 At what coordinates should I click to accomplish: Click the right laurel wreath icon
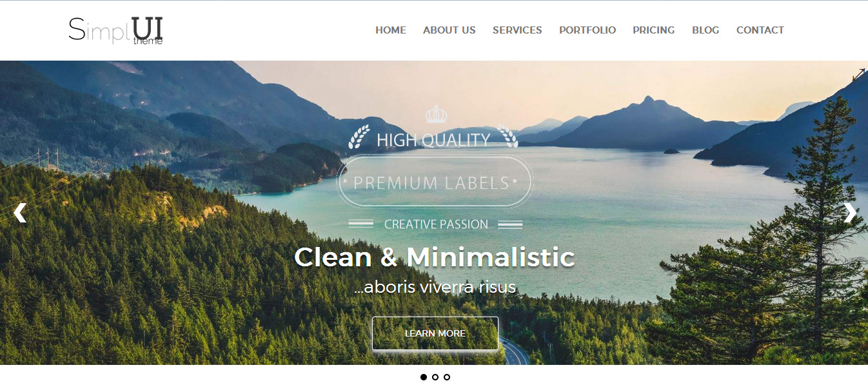click(x=509, y=136)
